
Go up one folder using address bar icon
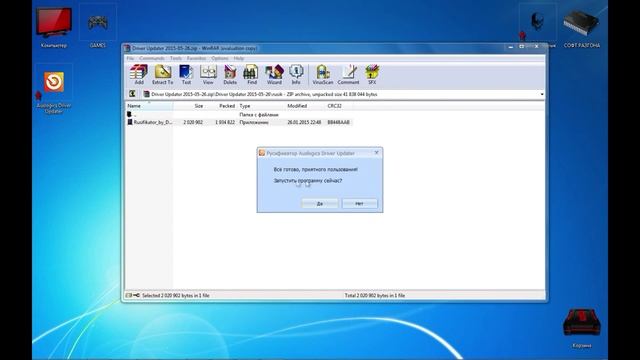(132, 94)
